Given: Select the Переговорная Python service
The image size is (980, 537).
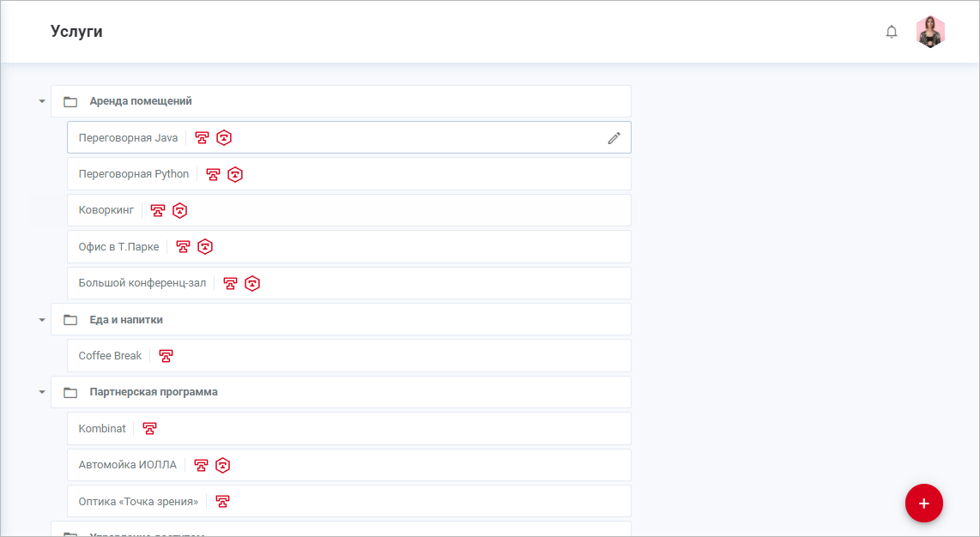Looking at the screenshot, I should [x=134, y=174].
